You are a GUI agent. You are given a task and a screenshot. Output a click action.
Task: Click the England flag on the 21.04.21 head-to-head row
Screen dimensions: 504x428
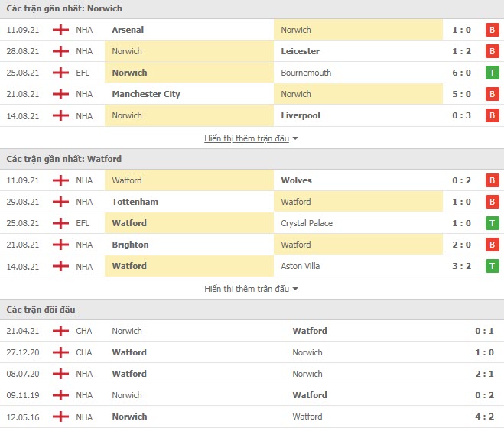coord(60,331)
